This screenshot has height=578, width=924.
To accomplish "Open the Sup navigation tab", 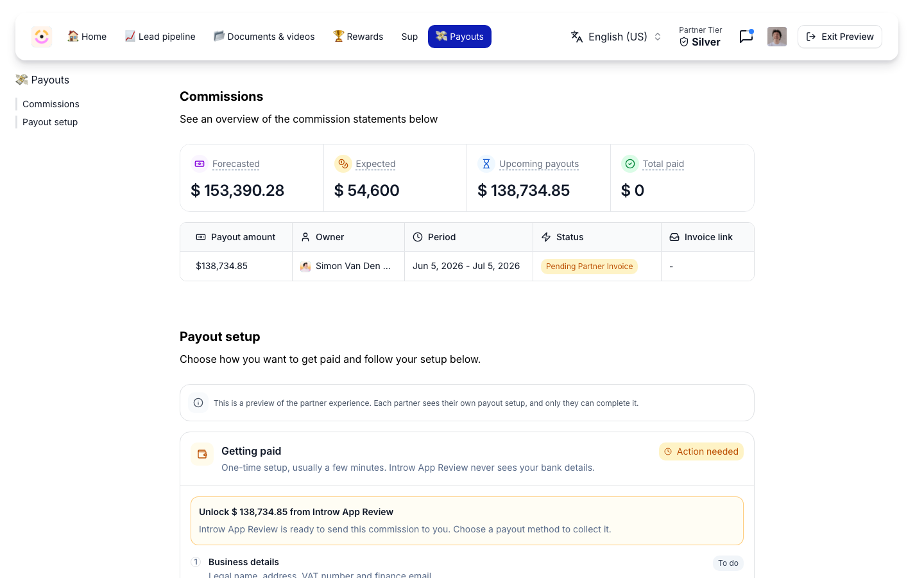I will pos(409,37).
